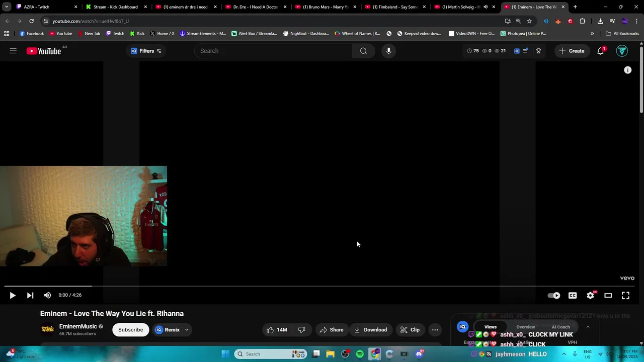Viewport: 644px width, 362px height.
Task: Expand the Remix dropdown arrow
Action: tap(187, 330)
